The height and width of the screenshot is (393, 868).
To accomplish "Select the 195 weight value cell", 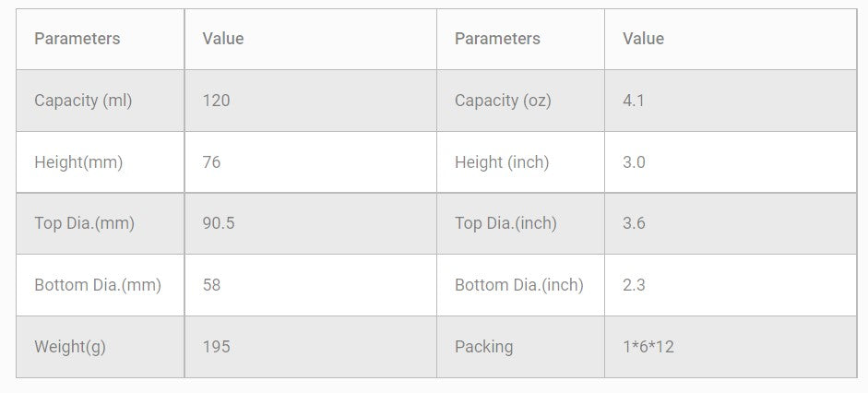I will 216,347.
